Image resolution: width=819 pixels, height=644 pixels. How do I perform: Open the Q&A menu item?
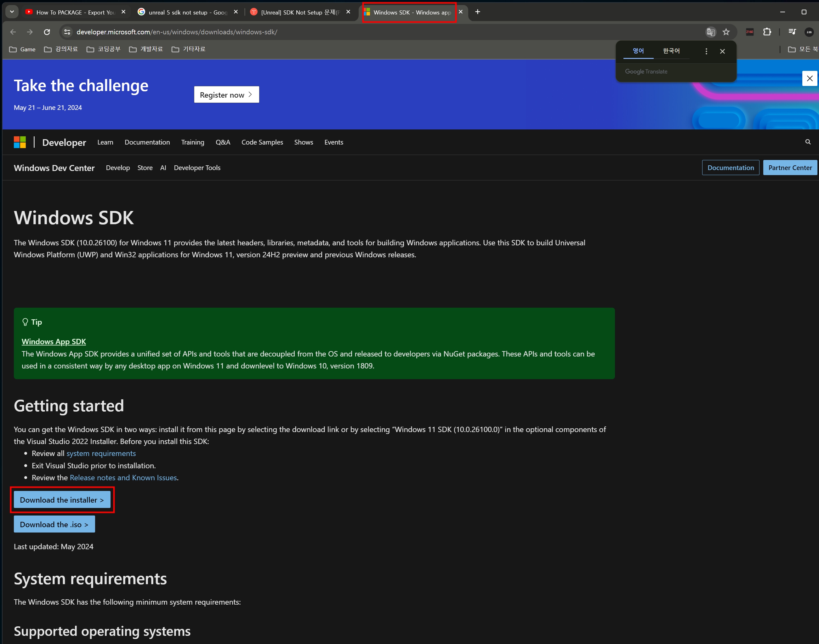[223, 142]
